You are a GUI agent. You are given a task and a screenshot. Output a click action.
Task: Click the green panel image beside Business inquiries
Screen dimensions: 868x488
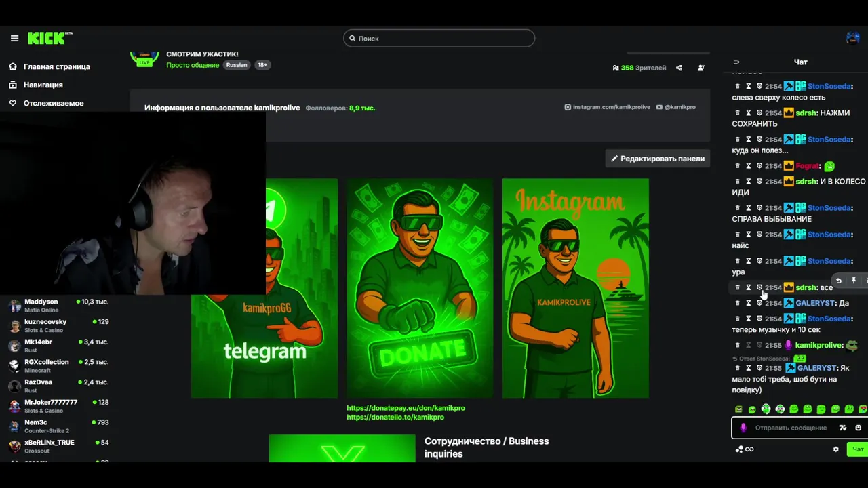342,449
